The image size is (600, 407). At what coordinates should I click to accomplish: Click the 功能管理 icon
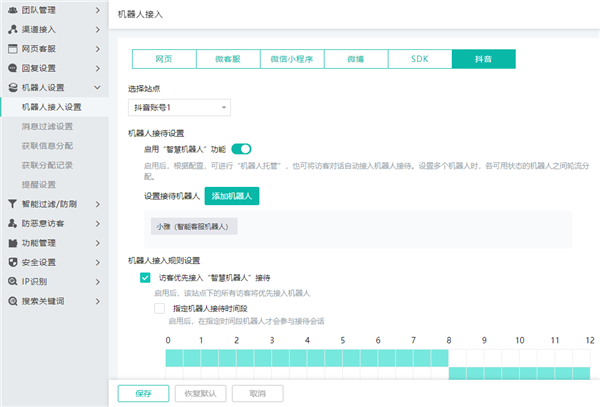point(13,243)
